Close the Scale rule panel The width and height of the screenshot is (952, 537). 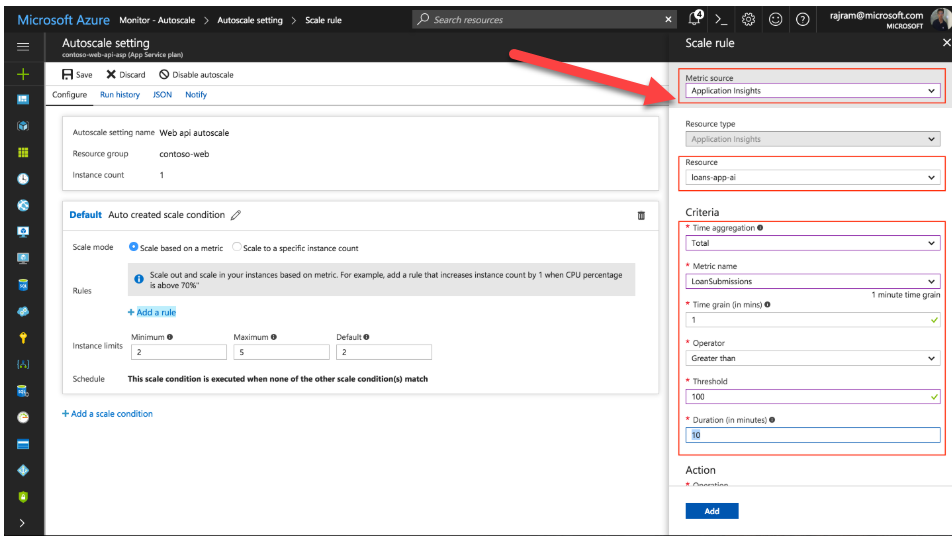pyautogui.click(x=945, y=43)
